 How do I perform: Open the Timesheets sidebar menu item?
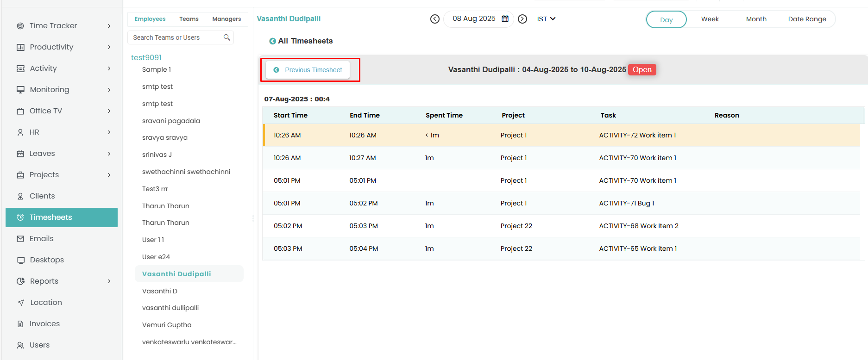[62, 217]
